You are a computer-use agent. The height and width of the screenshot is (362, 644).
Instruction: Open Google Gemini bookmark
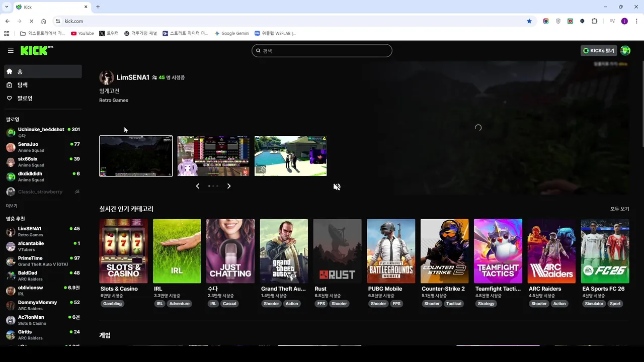[231, 33]
